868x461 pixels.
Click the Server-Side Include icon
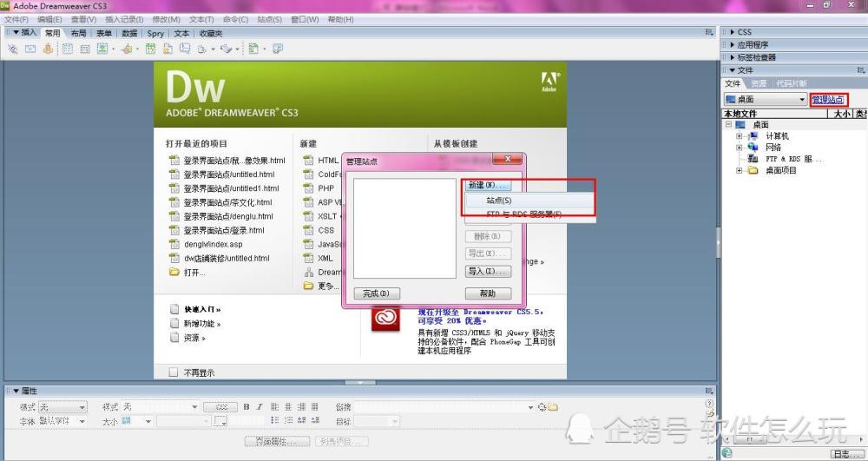pyautogui.click(x=168, y=49)
